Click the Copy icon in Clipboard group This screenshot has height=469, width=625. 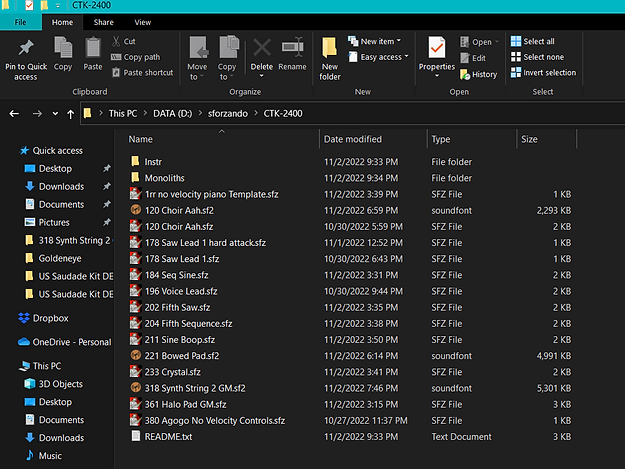pyautogui.click(x=63, y=47)
